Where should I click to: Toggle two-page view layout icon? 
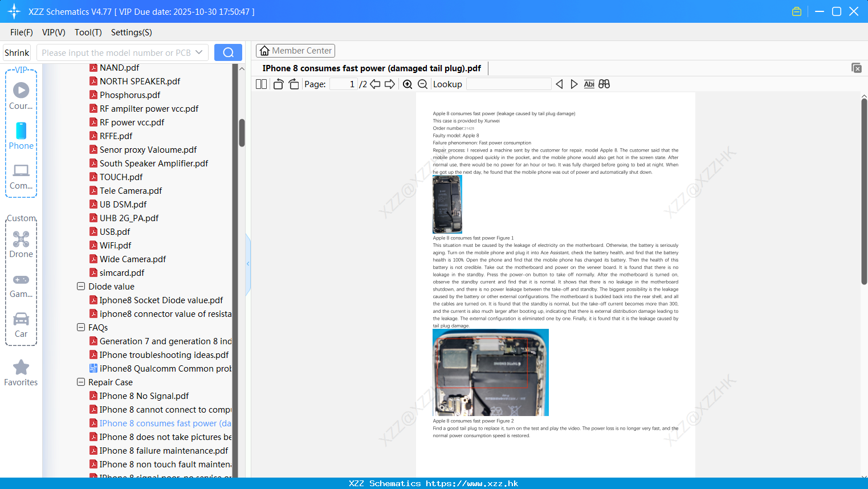(261, 84)
